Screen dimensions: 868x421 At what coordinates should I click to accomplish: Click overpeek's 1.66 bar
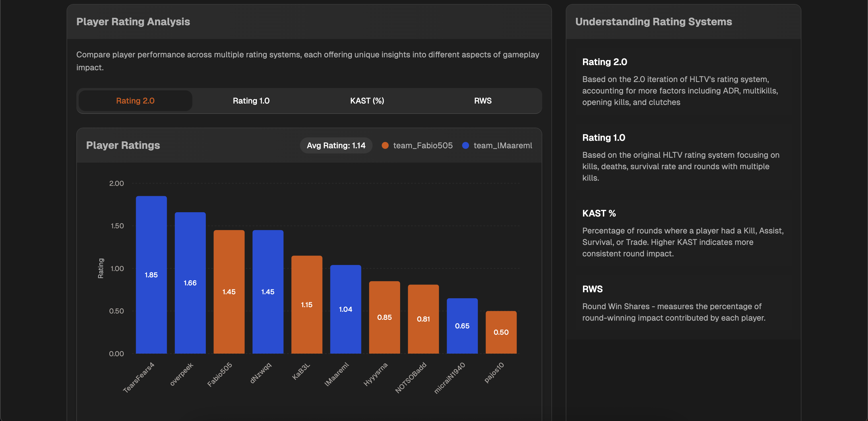click(190, 283)
